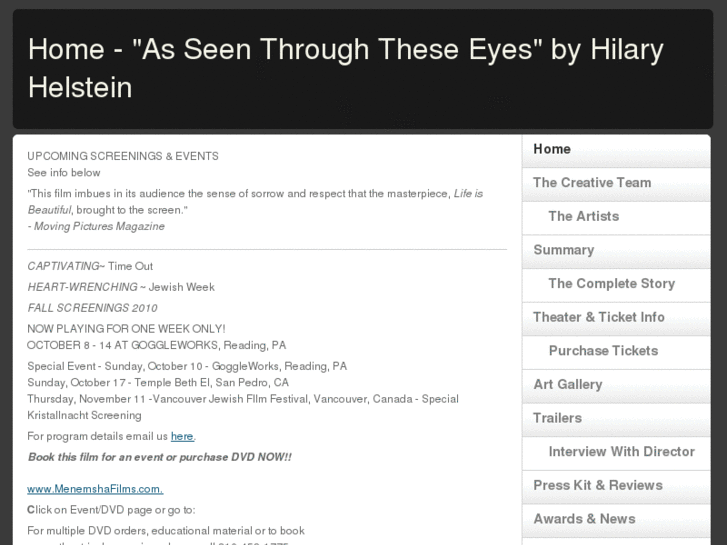Screen dimensions: 727x545
Task: Navigate to Theater & Ticket Info
Action: pyautogui.click(x=598, y=317)
